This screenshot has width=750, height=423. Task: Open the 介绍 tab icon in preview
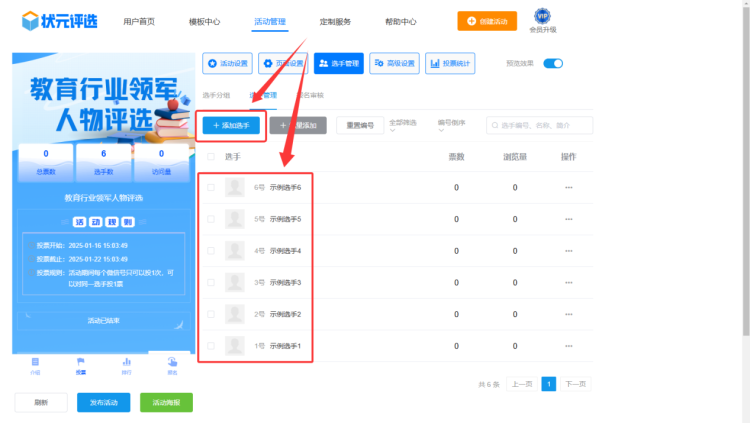35,362
